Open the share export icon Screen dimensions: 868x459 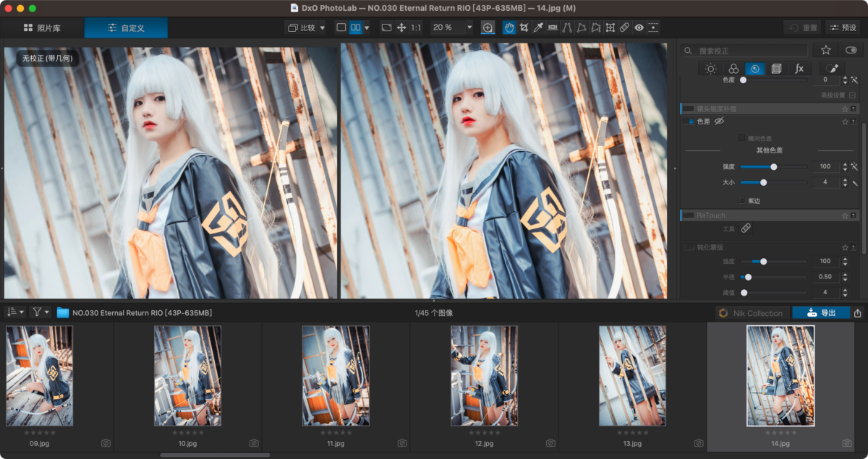coord(858,313)
